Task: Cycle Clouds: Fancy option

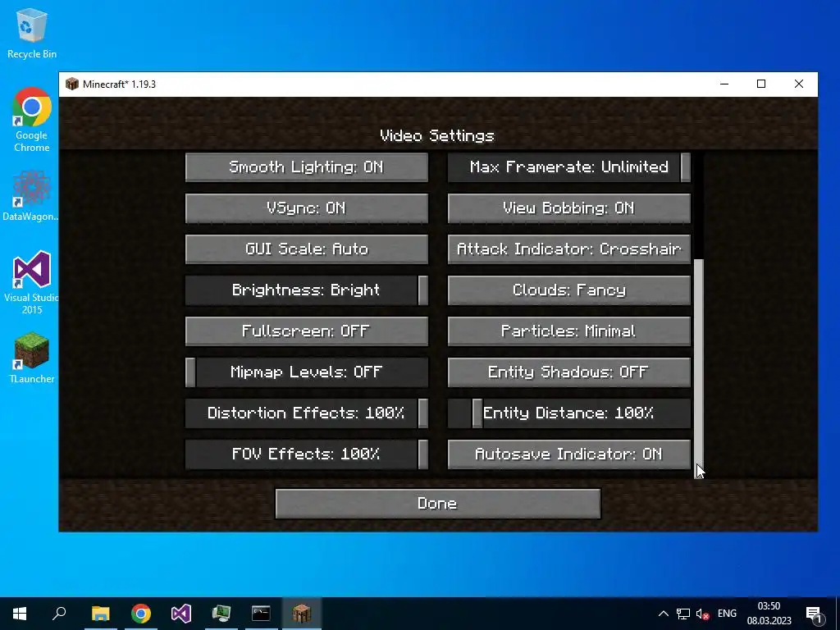Action: pyautogui.click(x=569, y=290)
